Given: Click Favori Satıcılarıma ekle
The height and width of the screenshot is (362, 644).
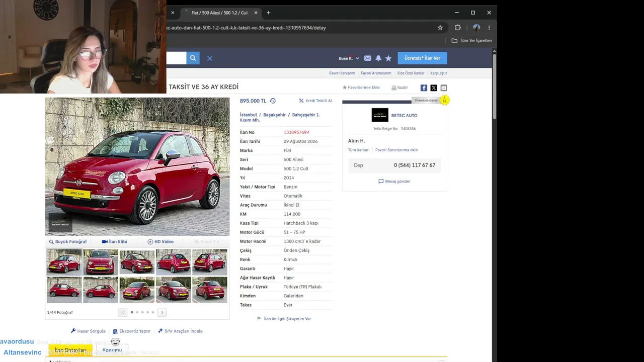Looking at the screenshot, I should click(396, 150).
